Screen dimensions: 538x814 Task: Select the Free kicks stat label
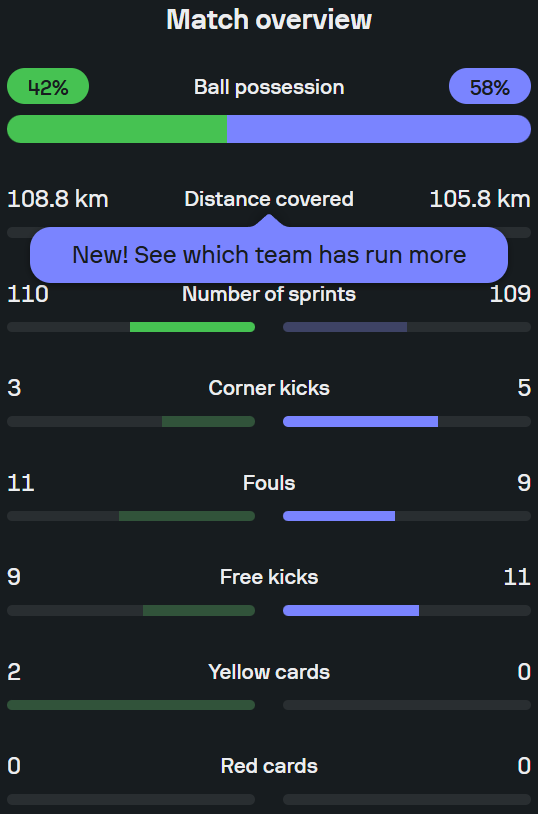pos(269,577)
